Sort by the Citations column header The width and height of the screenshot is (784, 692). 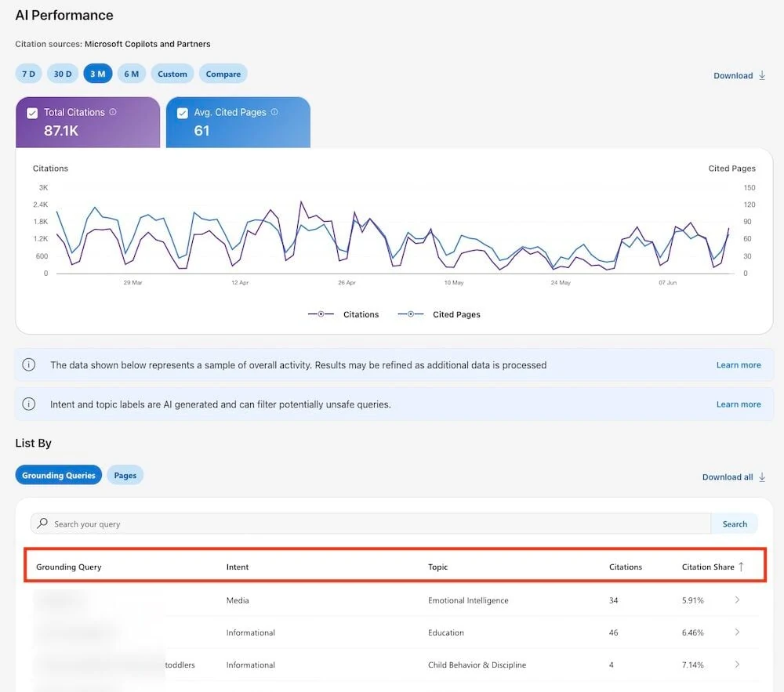pyautogui.click(x=625, y=567)
